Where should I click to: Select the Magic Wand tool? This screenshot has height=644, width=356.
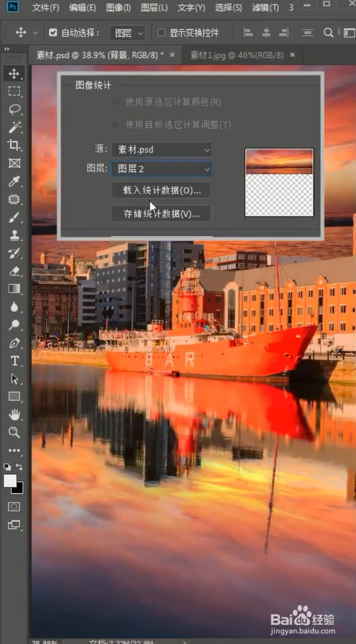[x=15, y=127]
